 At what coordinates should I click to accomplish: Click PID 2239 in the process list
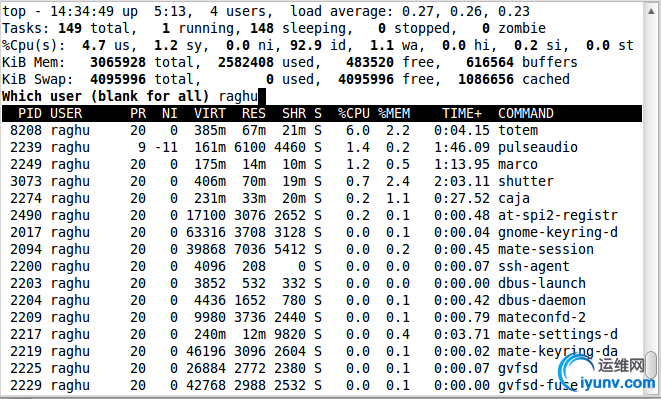[x=26, y=147]
